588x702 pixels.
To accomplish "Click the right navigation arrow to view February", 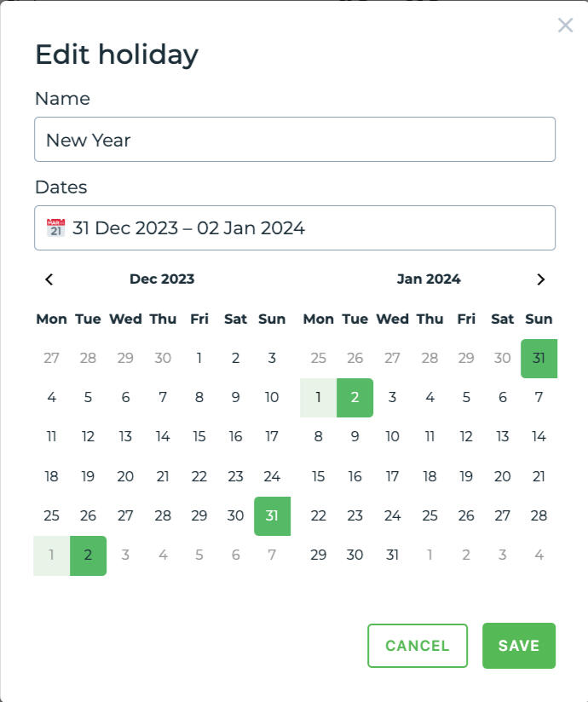I will 540,279.
